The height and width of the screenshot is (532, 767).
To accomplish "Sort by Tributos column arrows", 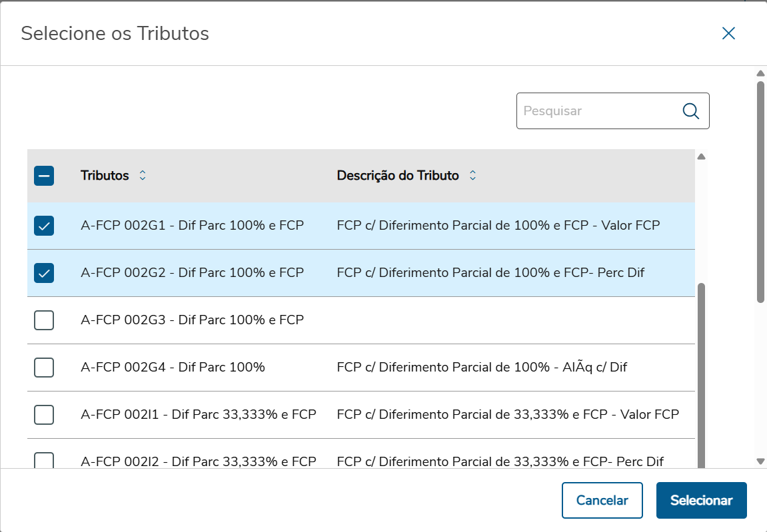I will pos(142,176).
